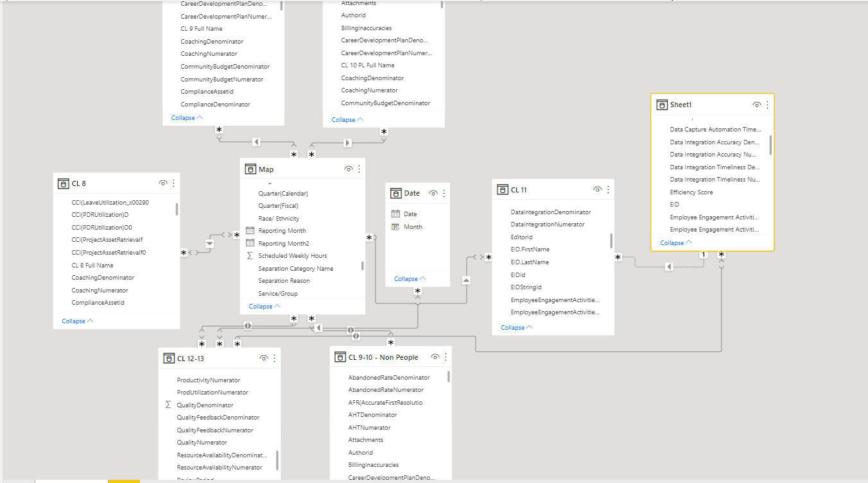Click the Month hierarchy icon in Date table
The width and height of the screenshot is (868, 483).
tap(395, 227)
